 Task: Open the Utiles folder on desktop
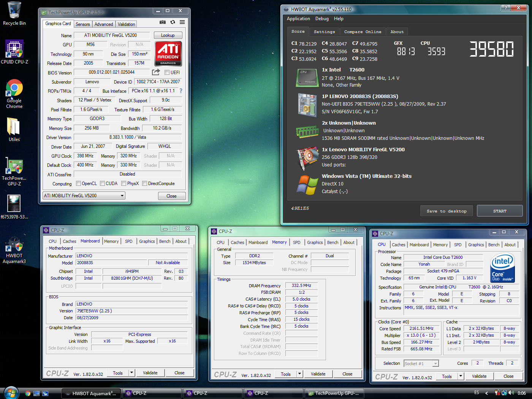pos(14,129)
